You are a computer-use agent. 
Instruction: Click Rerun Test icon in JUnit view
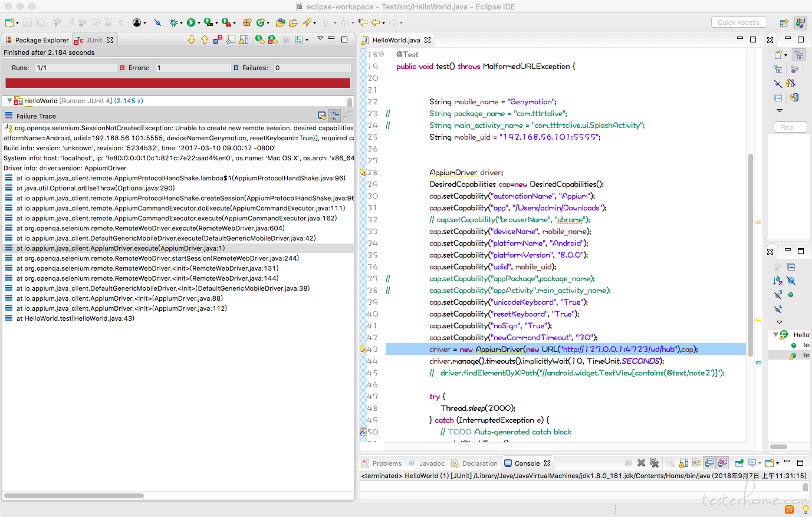pos(259,39)
